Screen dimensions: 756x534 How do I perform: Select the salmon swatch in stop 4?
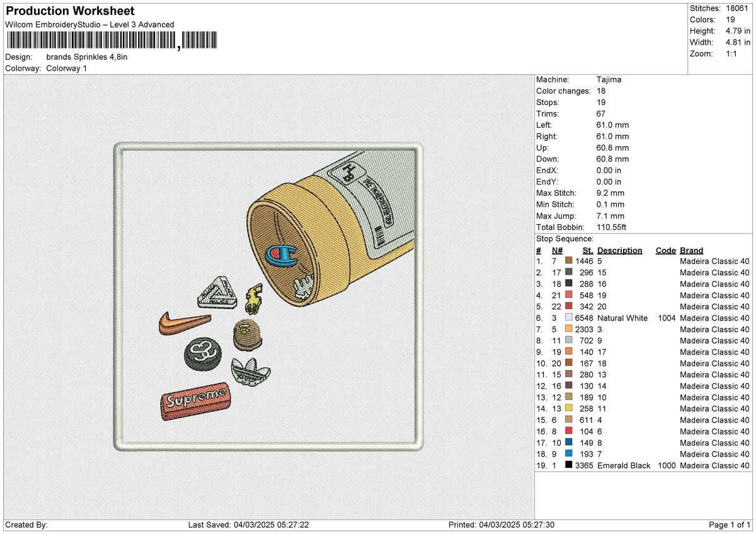569,295
